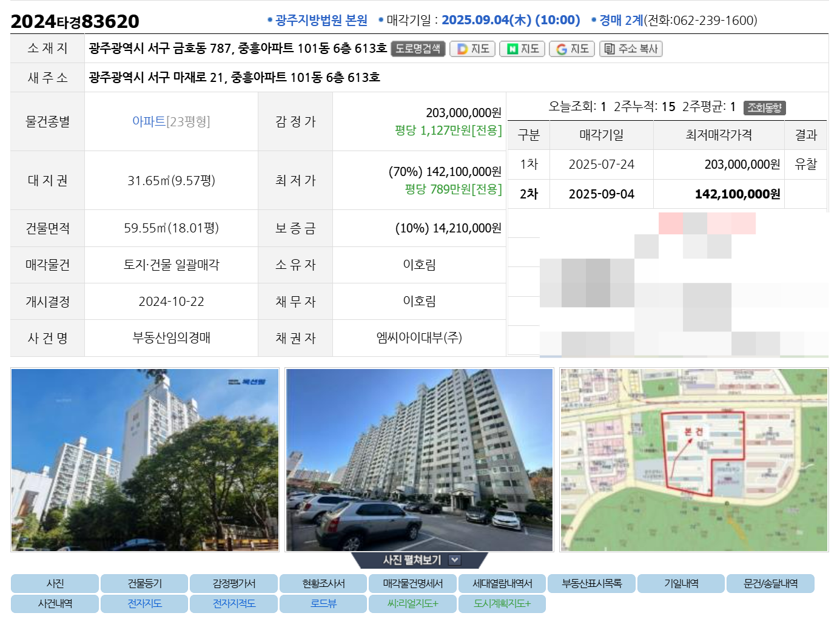Open the 매각물건명세서 sale specification

[412, 583]
